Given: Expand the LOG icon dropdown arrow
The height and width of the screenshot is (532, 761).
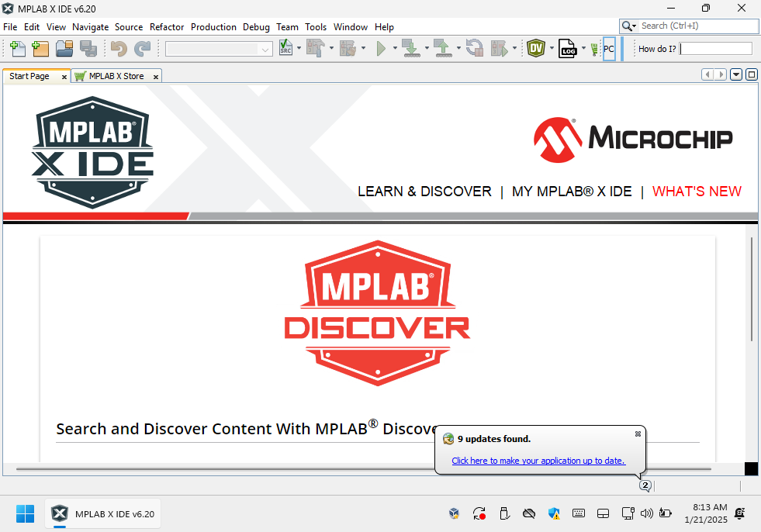Looking at the screenshot, I should tap(583, 48).
